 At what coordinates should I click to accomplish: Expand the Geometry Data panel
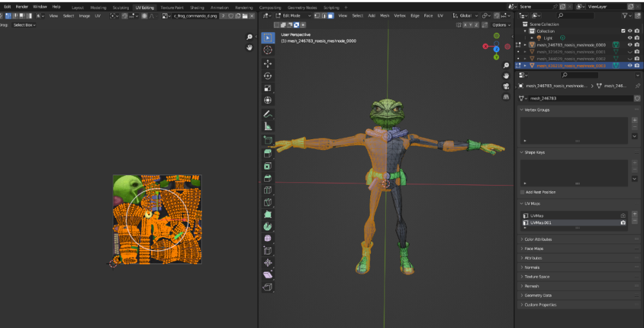(x=538, y=295)
